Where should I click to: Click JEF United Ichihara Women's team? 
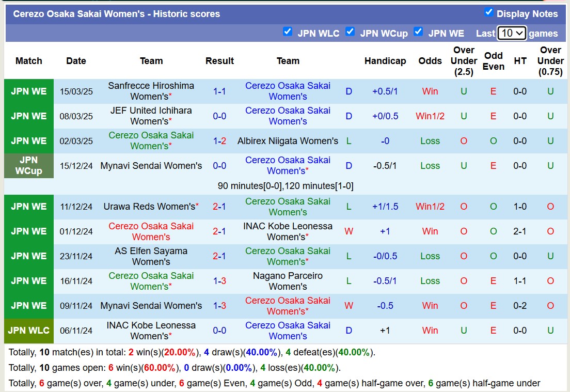coord(151,116)
